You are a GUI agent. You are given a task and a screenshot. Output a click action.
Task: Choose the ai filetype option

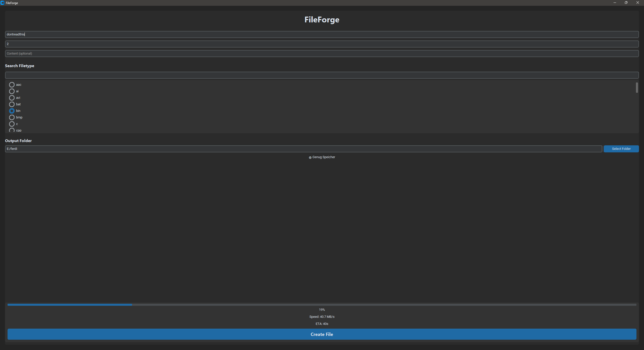12,91
